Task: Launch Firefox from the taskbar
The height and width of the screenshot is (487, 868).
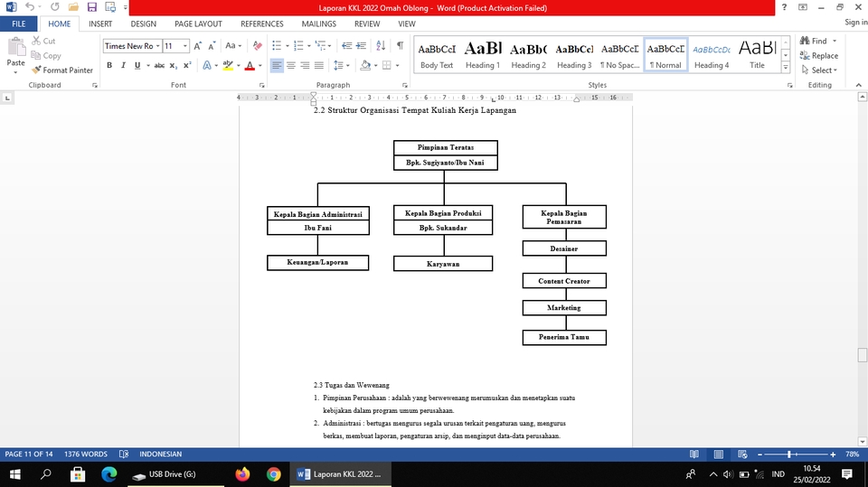Action: (242, 474)
